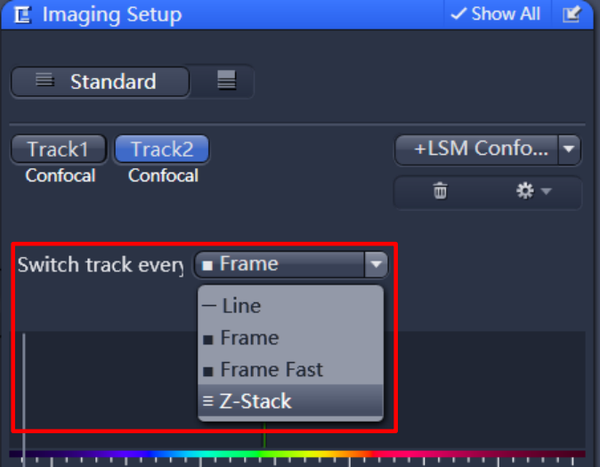The image size is (600, 467).
Task: Open the gear settings menu
Action: pyautogui.click(x=530, y=191)
